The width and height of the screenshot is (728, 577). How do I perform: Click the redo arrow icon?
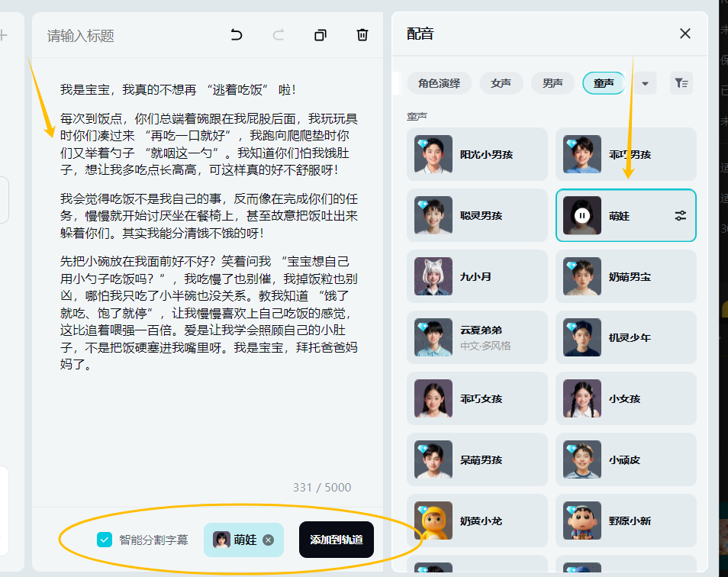[279, 35]
